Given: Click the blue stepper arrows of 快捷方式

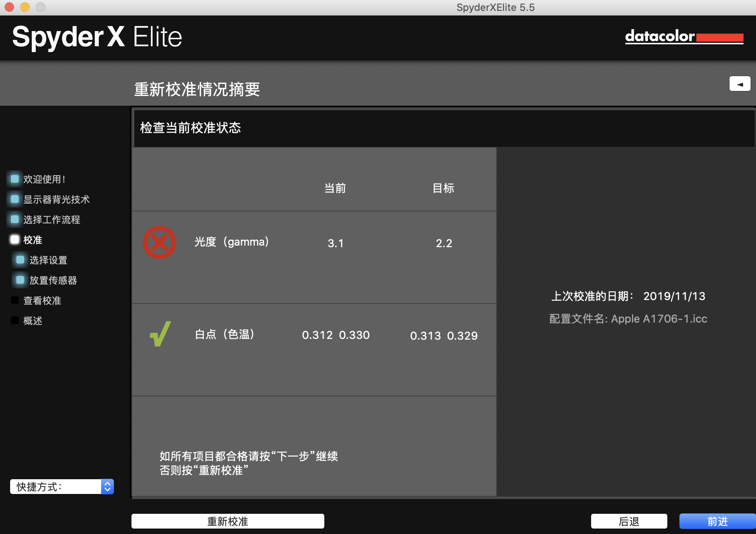Looking at the screenshot, I should pos(107,487).
